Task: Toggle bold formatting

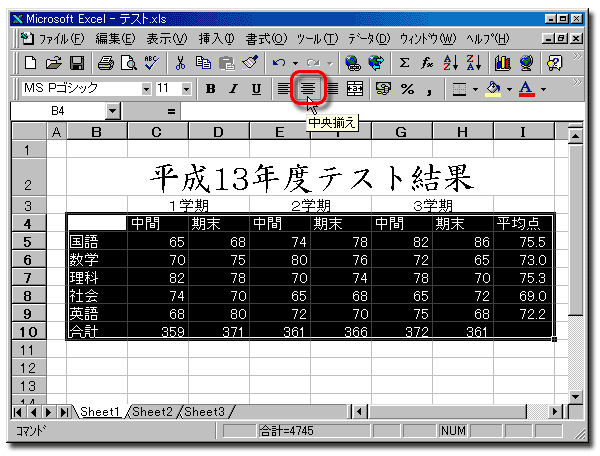Action: pyautogui.click(x=210, y=89)
